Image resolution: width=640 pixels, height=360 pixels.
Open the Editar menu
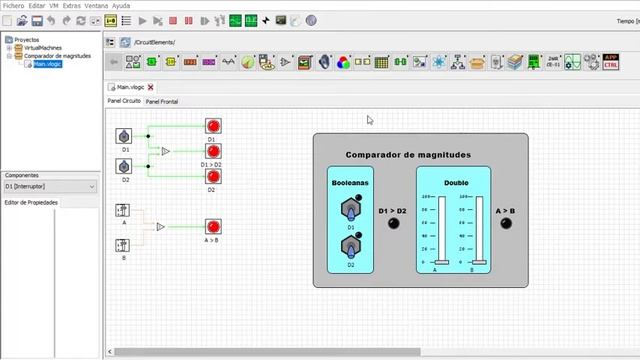point(36,6)
